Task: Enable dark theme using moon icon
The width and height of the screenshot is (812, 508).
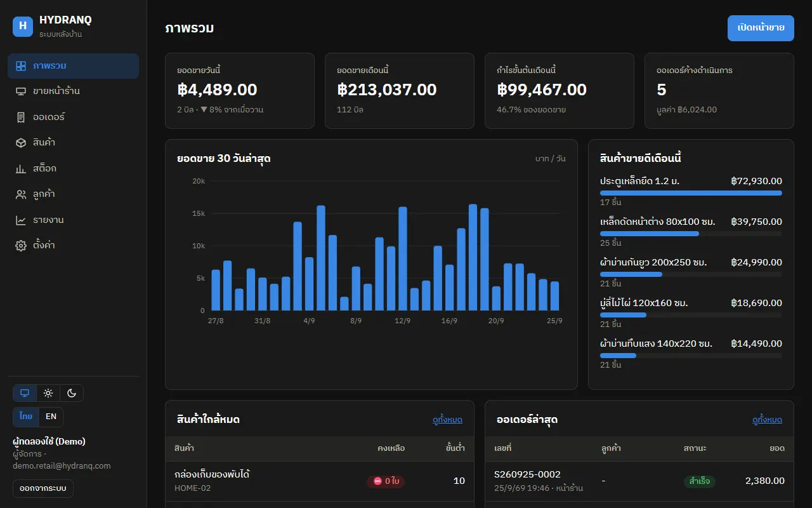Action: tap(72, 393)
